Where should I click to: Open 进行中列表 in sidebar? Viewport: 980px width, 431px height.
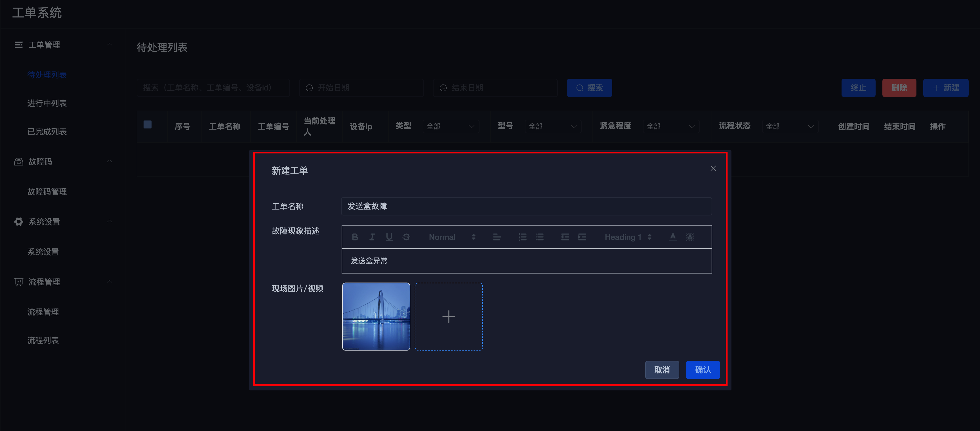coord(47,103)
